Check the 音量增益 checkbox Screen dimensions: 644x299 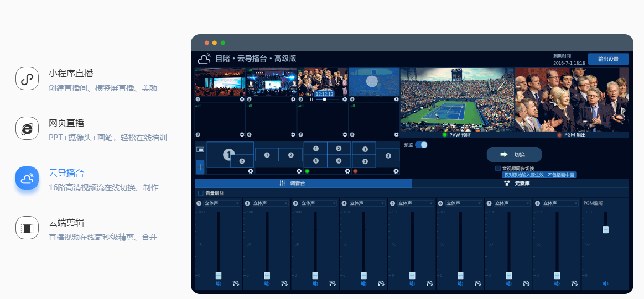(x=201, y=193)
